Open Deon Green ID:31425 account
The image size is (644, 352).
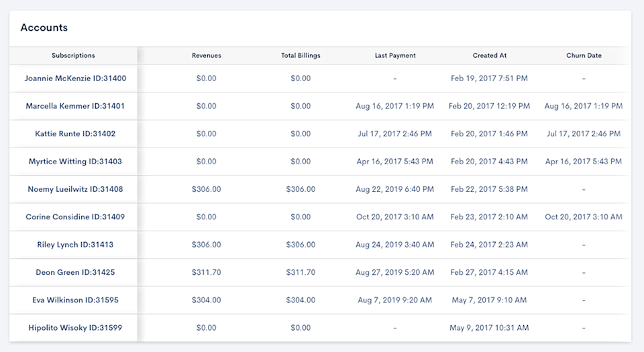(x=75, y=272)
